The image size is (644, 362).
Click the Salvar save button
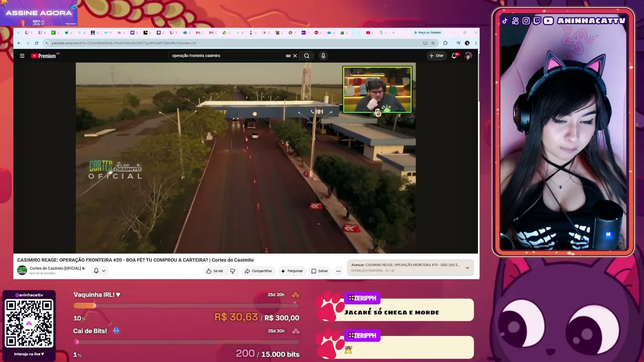319,271
